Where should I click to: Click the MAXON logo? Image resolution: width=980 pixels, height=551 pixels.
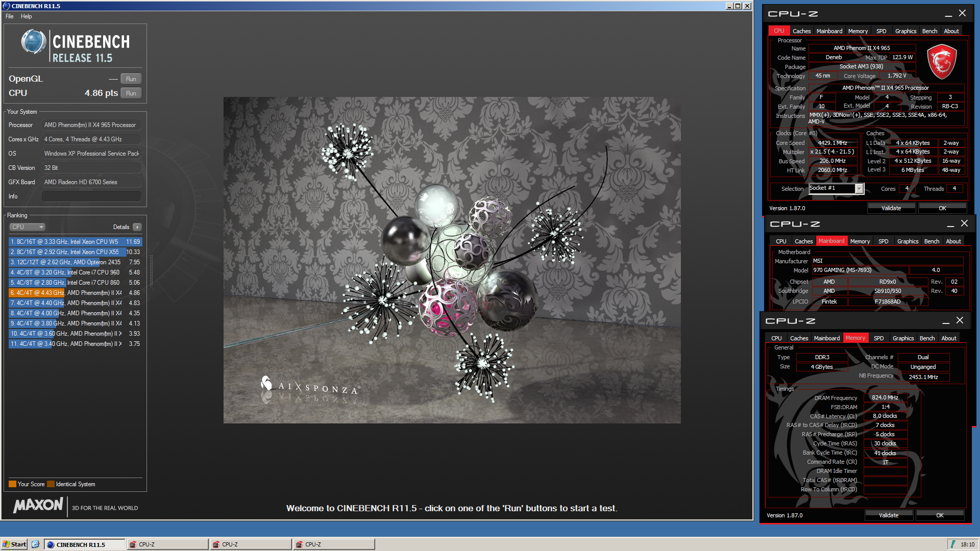[38, 506]
